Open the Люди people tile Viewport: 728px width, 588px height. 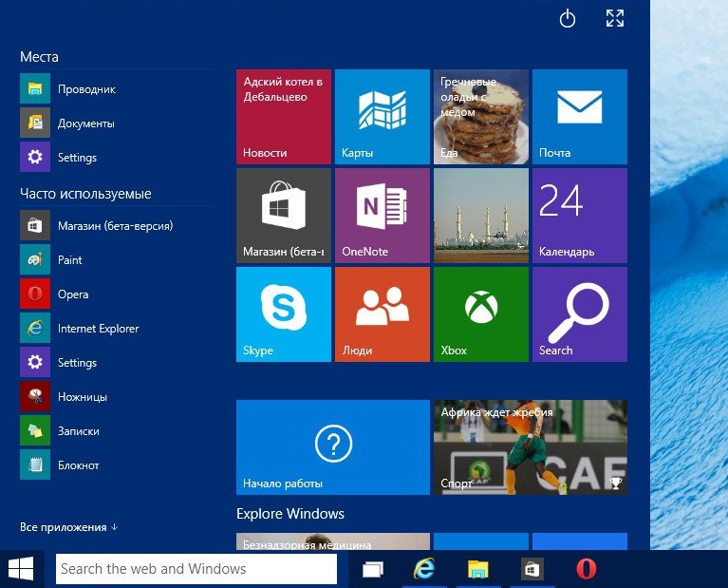pos(383,314)
